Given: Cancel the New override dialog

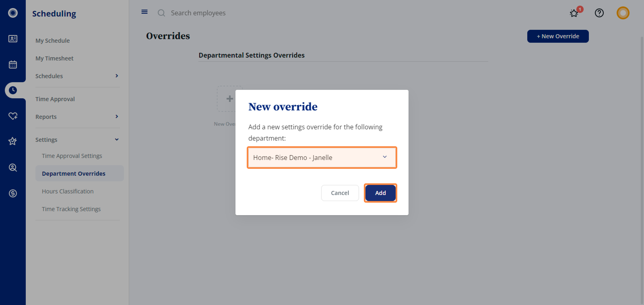Looking at the screenshot, I should [x=340, y=193].
